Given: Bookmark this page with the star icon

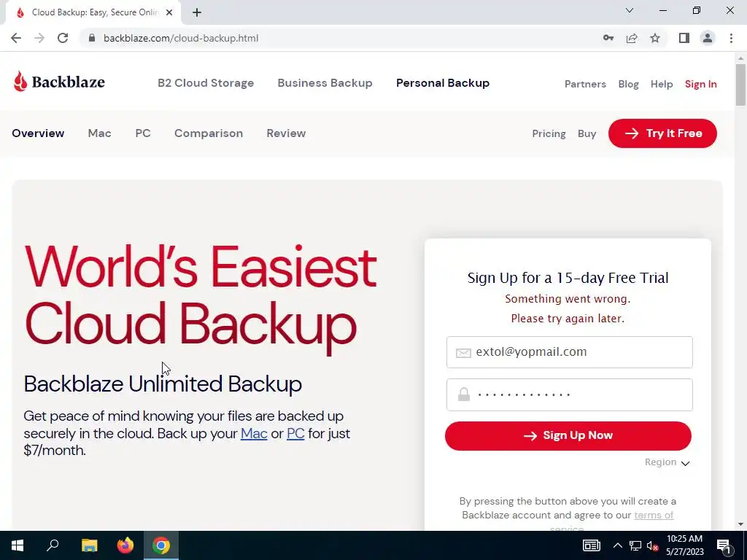Looking at the screenshot, I should pos(655,38).
